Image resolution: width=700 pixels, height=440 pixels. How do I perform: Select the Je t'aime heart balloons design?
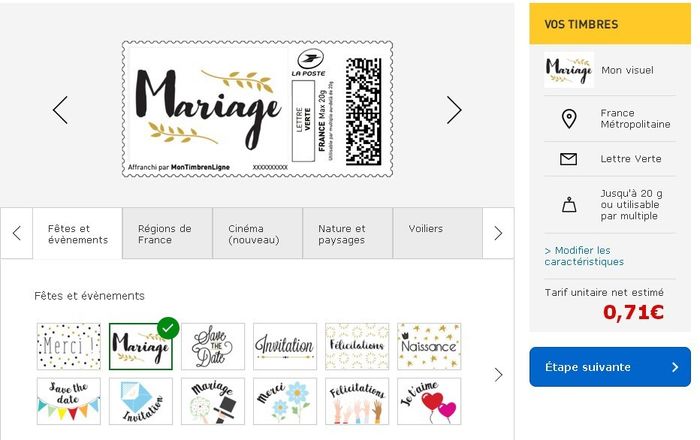coord(429,401)
